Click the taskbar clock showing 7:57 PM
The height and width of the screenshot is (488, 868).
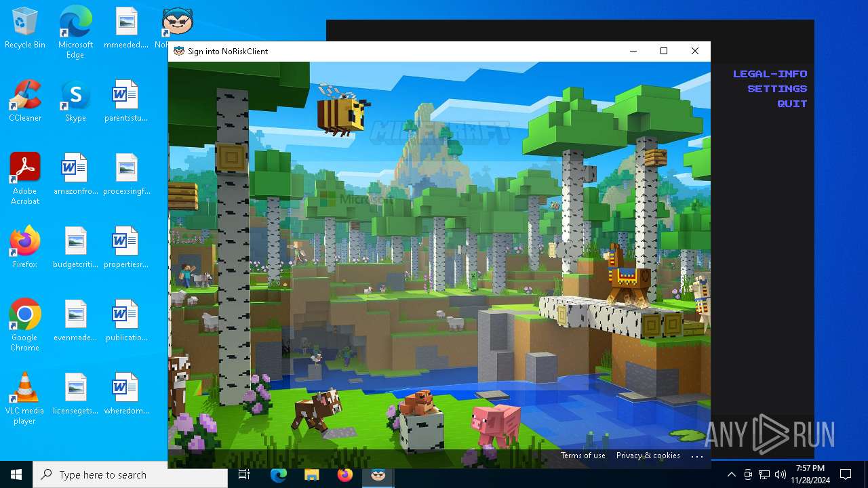point(810,474)
